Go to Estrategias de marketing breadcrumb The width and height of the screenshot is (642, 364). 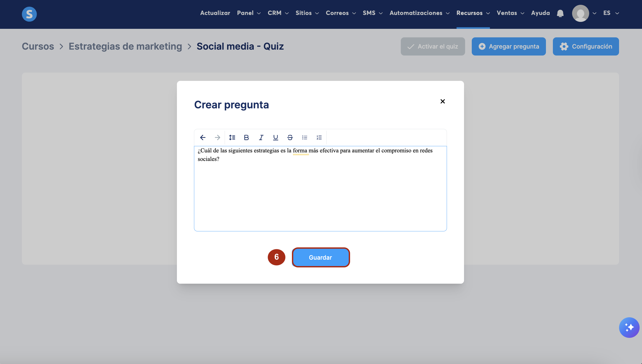125,46
